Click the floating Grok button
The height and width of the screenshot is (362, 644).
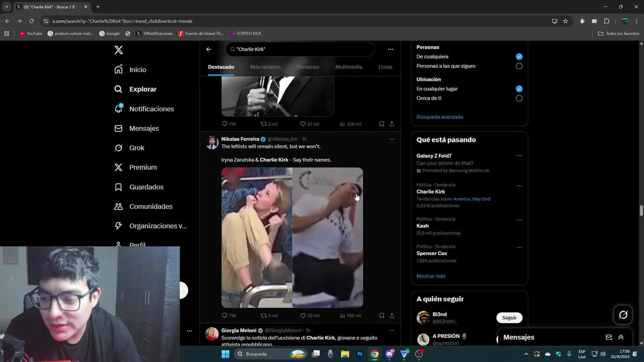point(623,315)
